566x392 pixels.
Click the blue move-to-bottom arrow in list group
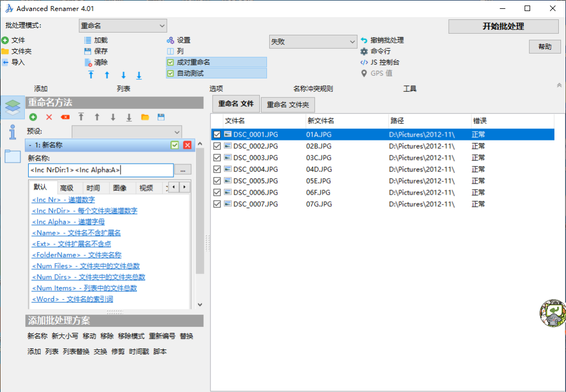(x=139, y=75)
